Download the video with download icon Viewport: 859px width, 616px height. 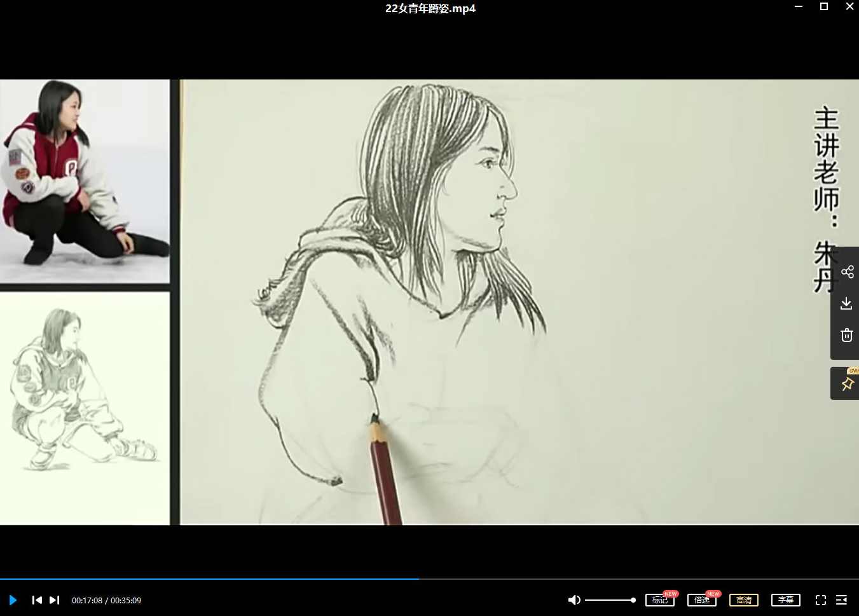pos(846,303)
